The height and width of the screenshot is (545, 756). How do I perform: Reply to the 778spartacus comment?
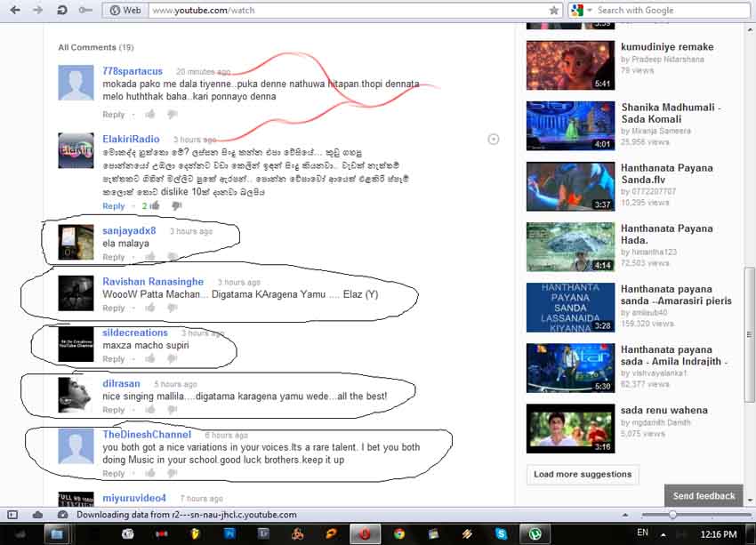113,115
